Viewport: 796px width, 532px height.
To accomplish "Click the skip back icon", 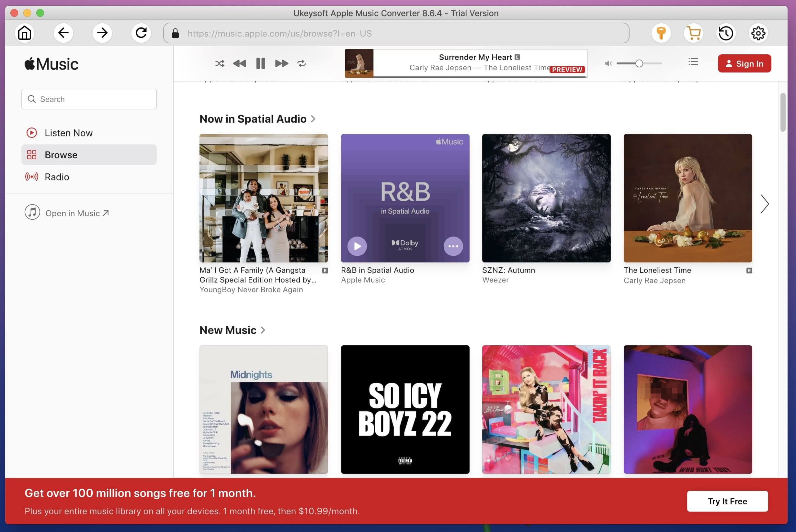I will tap(239, 63).
